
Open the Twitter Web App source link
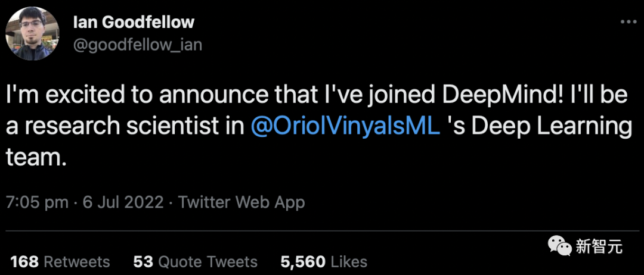pos(241,202)
